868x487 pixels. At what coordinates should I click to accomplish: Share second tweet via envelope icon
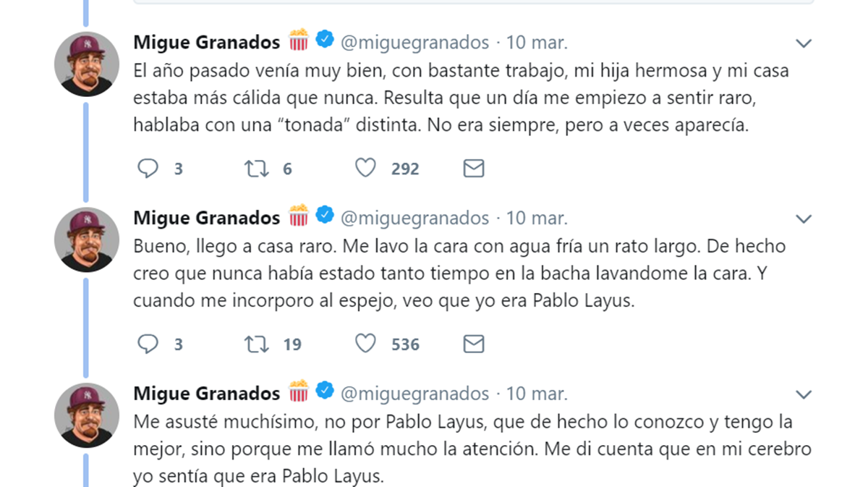[x=473, y=344]
